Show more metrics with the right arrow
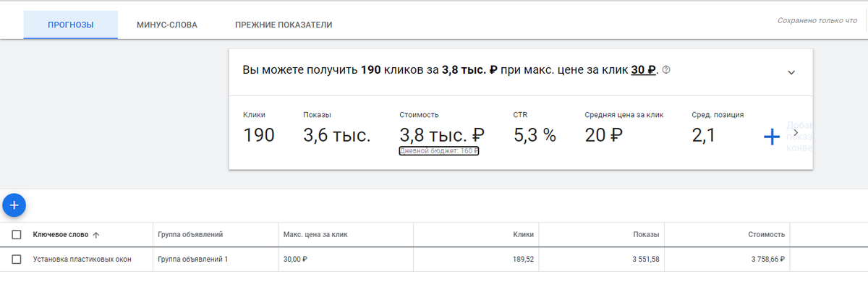The image size is (868, 300). pyautogui.click(x=796, y=133)
